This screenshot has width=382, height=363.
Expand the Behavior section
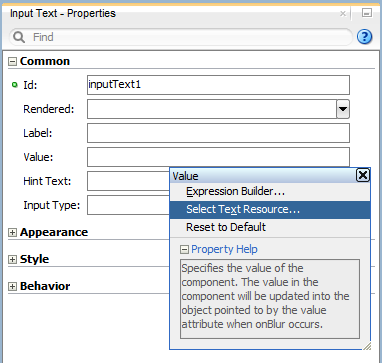[x=12, y=286]
